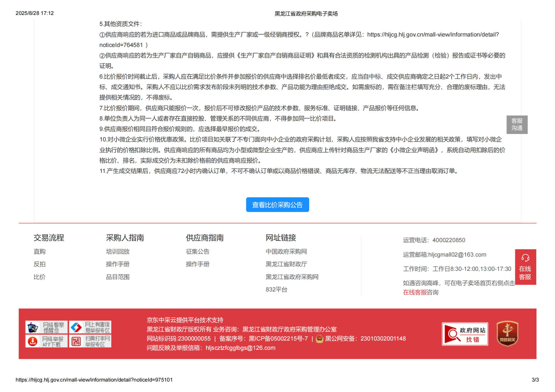This screenshot has width=555, height=392.
Task: Open the red 在线客服 headset widget
Action: pos(525,267)
